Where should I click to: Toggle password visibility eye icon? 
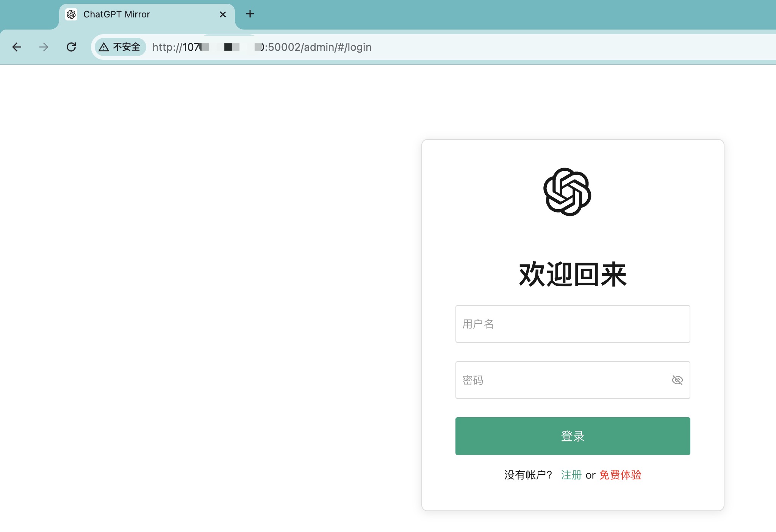[677, 380]
